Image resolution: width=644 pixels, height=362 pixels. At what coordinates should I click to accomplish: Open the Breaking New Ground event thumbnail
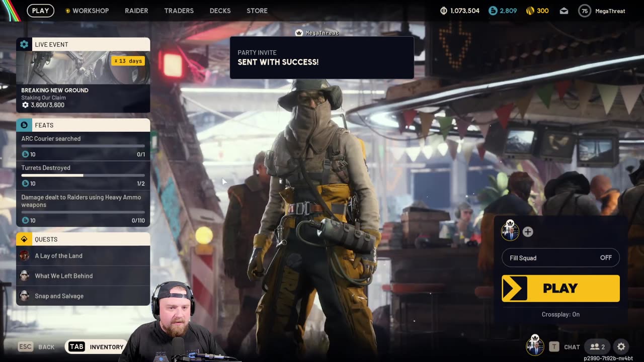pyautogui.click(x=83, y=67)
